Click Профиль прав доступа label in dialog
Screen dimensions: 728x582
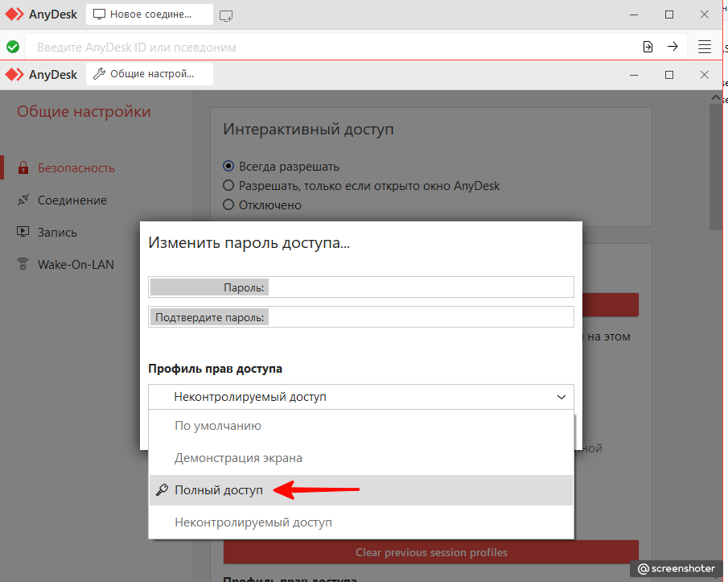click(215, 369)
